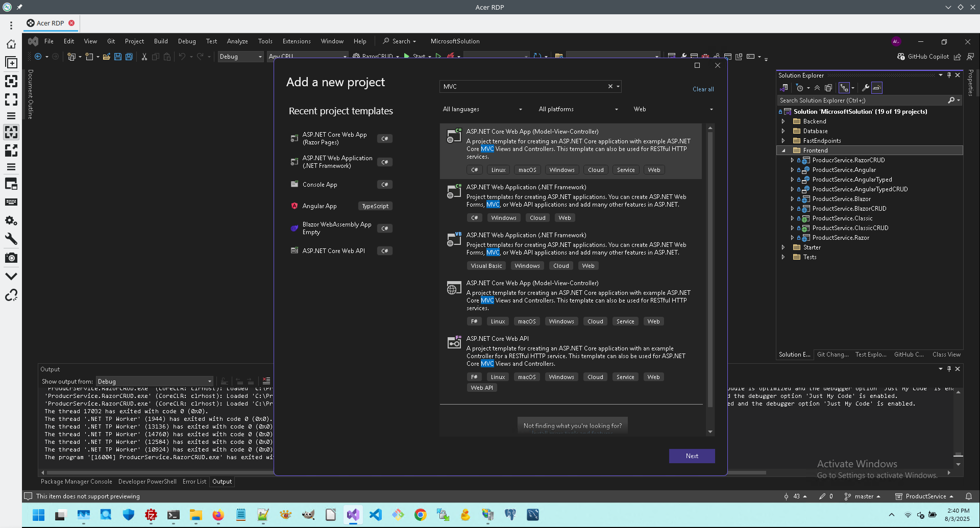980x528 pixels.
Task: Click the Save toolbar icon
Action: (118, 57)
